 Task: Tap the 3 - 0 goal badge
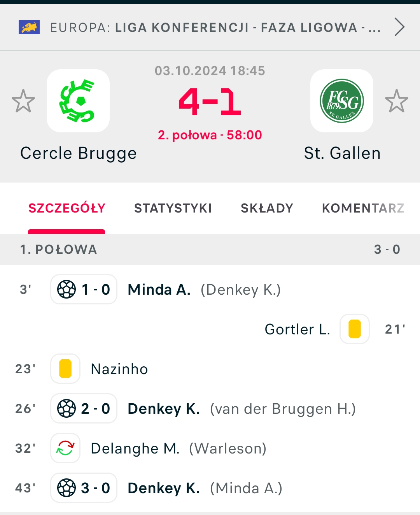(x=84, y=488)
